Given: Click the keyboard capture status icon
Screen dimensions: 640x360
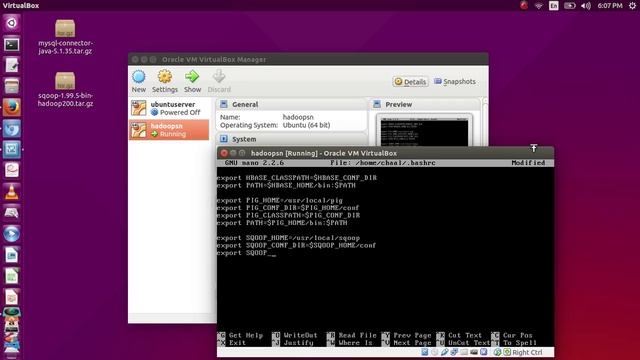Looking at the screenshot, I should [507, 352].
